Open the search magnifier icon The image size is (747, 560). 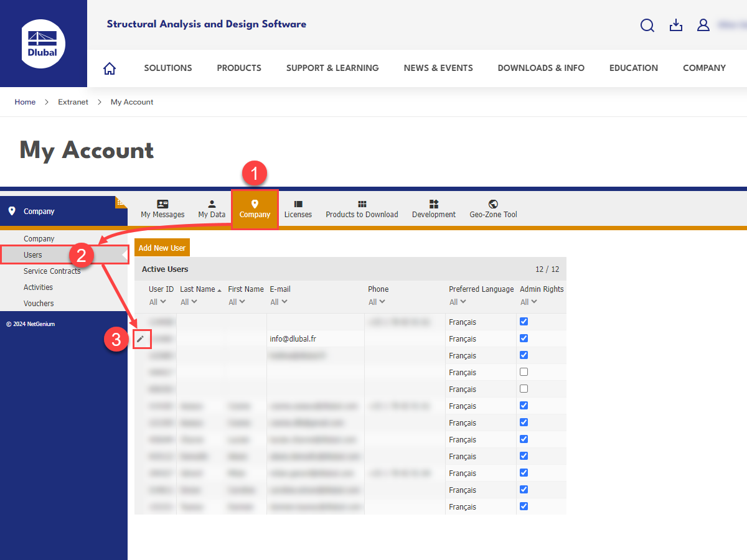point(647,26)
